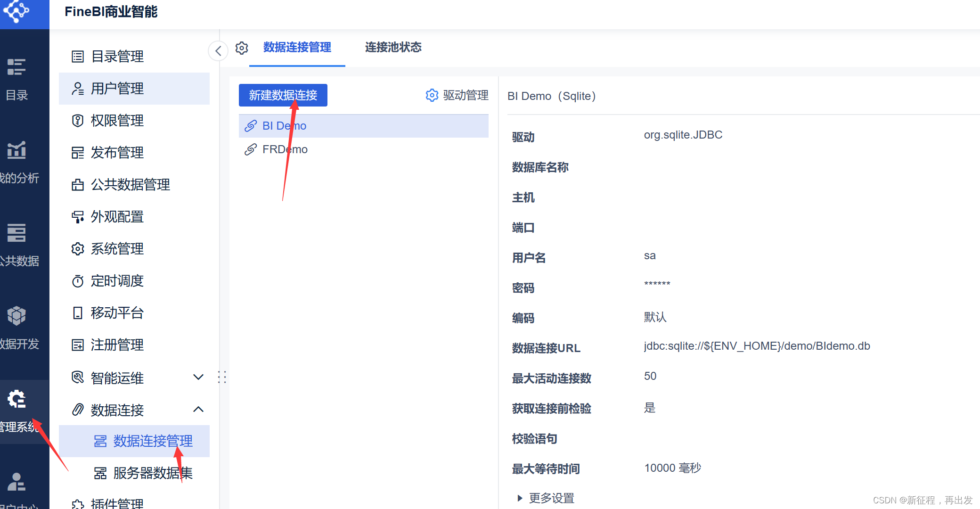Open user center person icon in sidebar
The width and height of the screenshot is (980, 509).
[16, 482]
